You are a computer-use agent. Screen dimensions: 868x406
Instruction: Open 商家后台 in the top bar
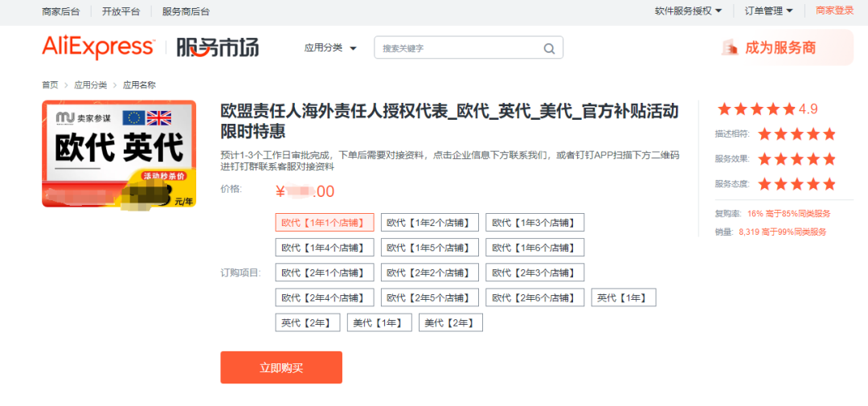[61, 11]
